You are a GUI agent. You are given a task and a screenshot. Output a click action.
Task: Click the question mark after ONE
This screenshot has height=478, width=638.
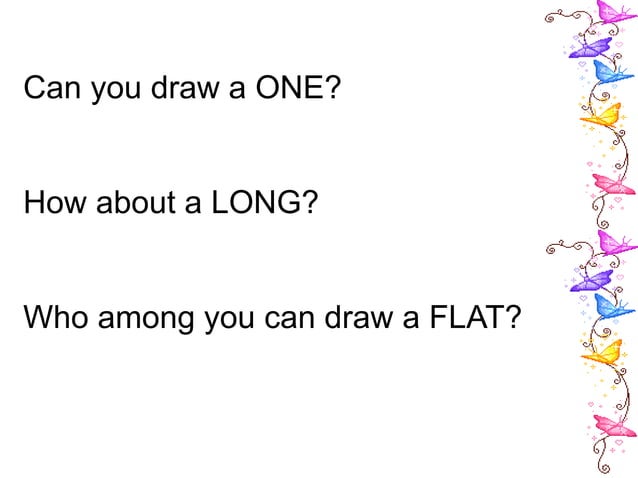coord(333,91)
